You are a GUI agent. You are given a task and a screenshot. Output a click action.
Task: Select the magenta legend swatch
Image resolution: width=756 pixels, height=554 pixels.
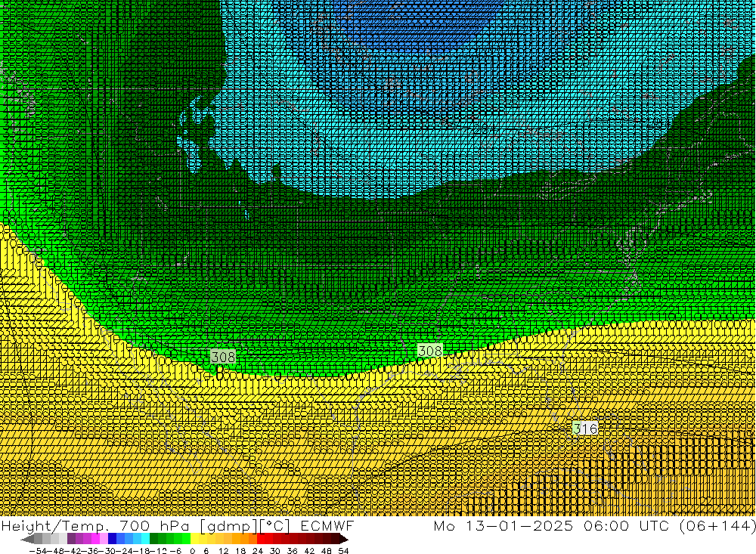[95, 539]
